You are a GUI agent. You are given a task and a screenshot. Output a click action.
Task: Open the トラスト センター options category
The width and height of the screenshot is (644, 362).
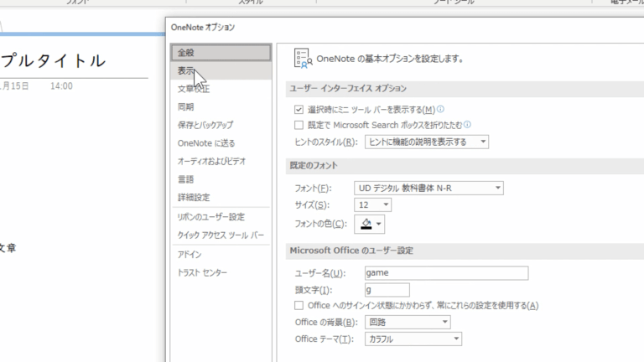(221, 272)
